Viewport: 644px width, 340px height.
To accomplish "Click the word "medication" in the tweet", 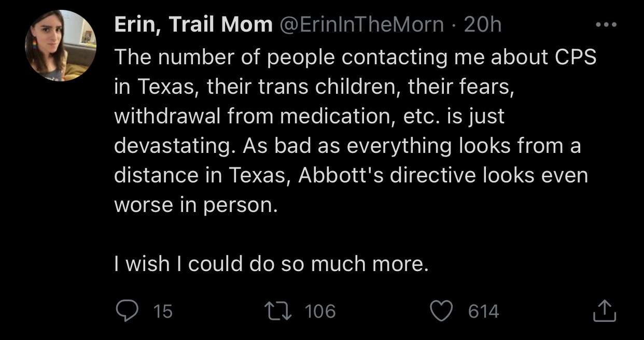I will tap(335, 116).
